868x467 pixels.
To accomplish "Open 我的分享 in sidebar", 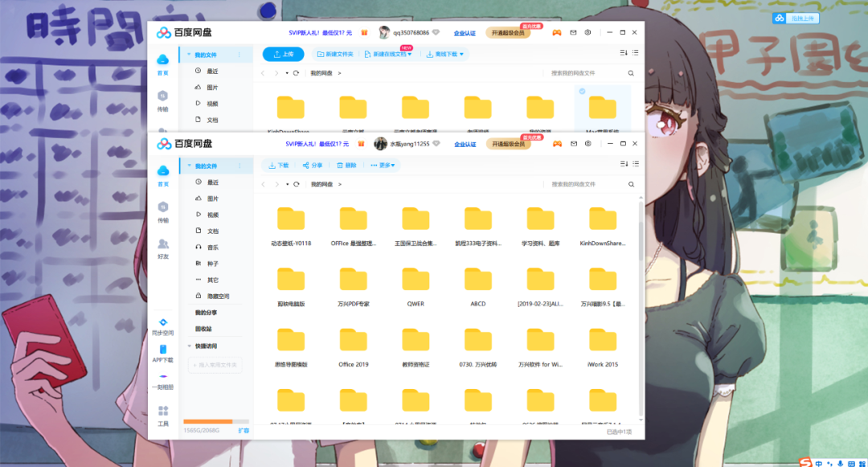I will coord(206,313).
